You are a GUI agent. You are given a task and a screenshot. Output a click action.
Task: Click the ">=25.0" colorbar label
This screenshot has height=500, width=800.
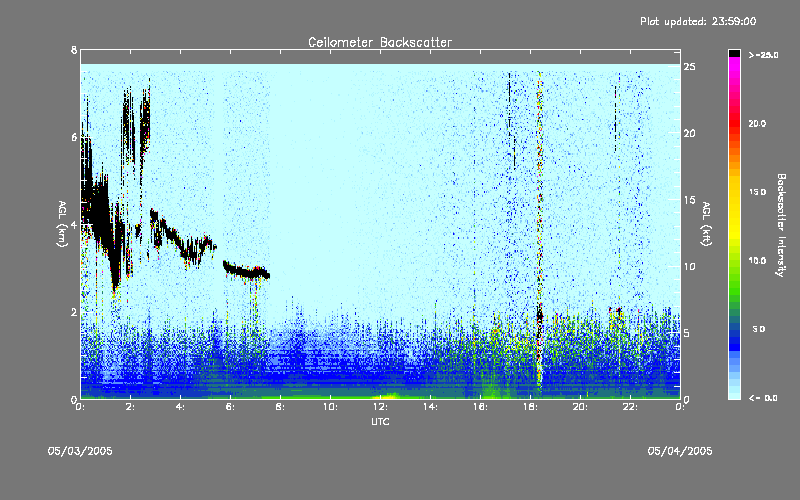[763, 55]
